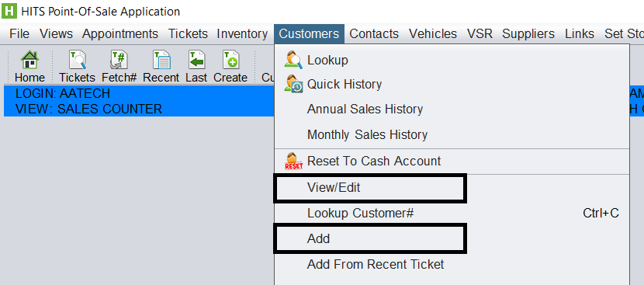Viewport: 644px width, 285px height.
Task: Open the Views menu
Action: coord(56,33)
